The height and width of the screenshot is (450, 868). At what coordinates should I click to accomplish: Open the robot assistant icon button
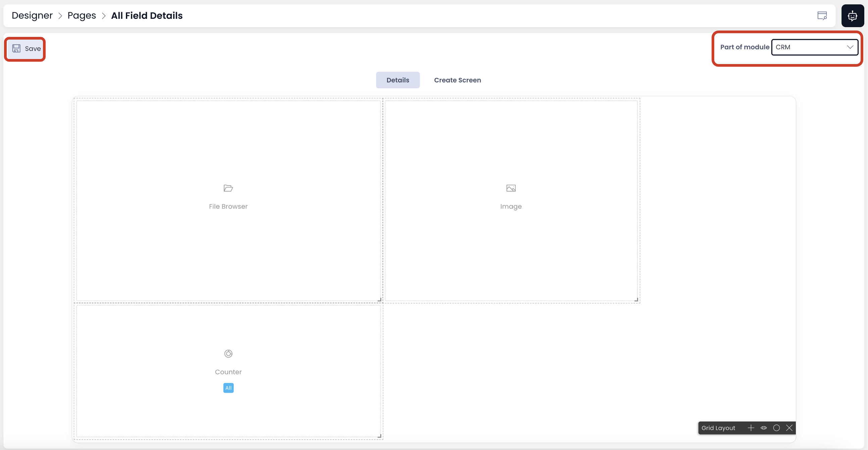(x=852, y=15)
